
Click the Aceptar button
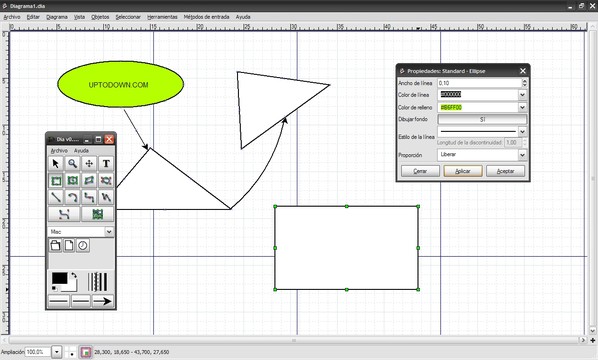tap(505, 171)
